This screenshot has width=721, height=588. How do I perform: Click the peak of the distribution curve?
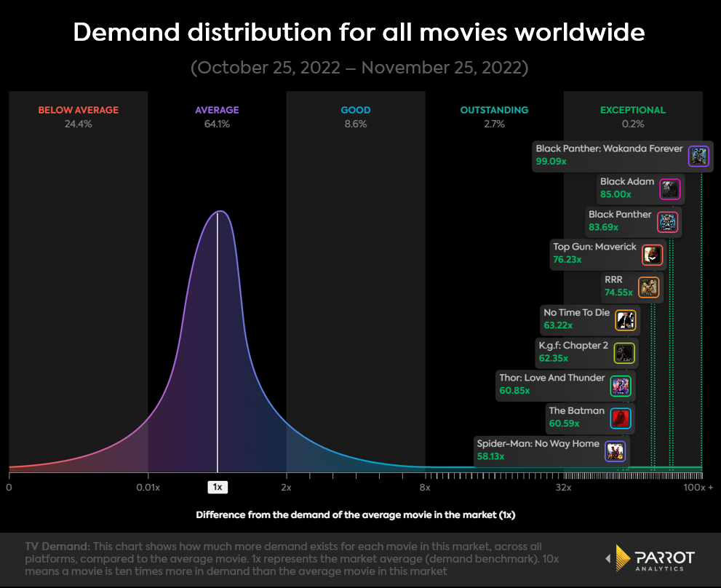pos(220,212)
